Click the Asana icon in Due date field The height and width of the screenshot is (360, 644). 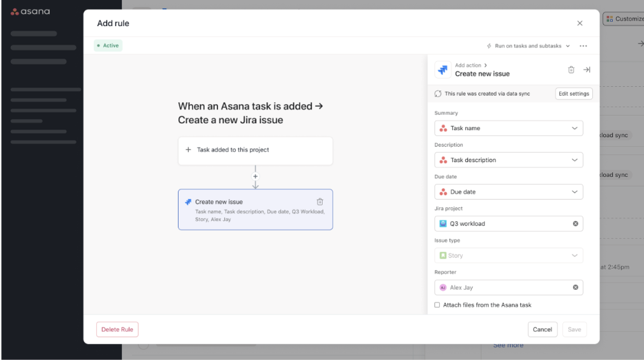click(443, 192)
